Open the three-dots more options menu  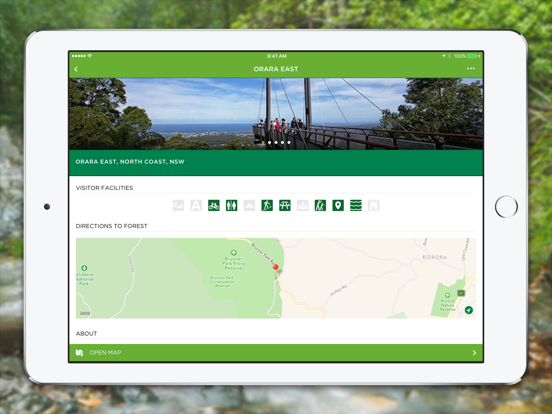471,69
